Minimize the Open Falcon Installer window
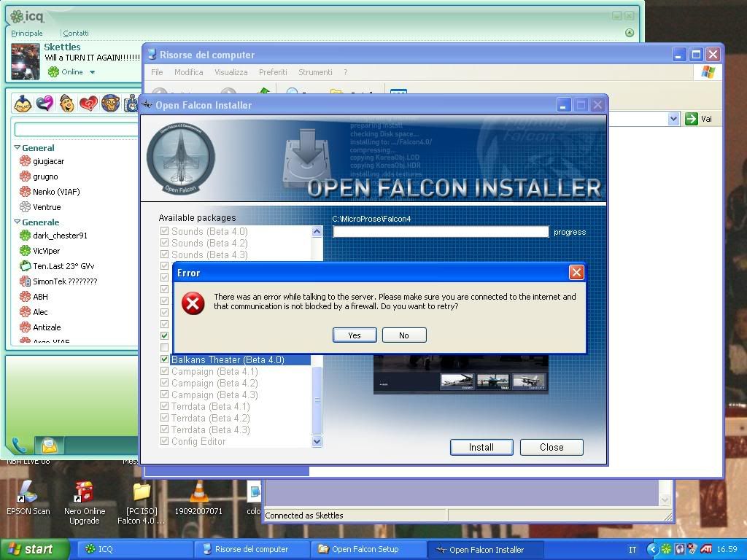 pyautogui.click(x=564, y=105)
